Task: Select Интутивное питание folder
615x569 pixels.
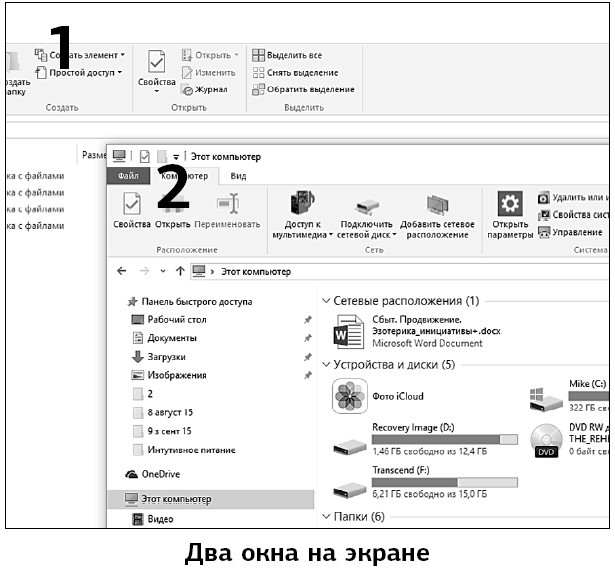Action: 184,450
